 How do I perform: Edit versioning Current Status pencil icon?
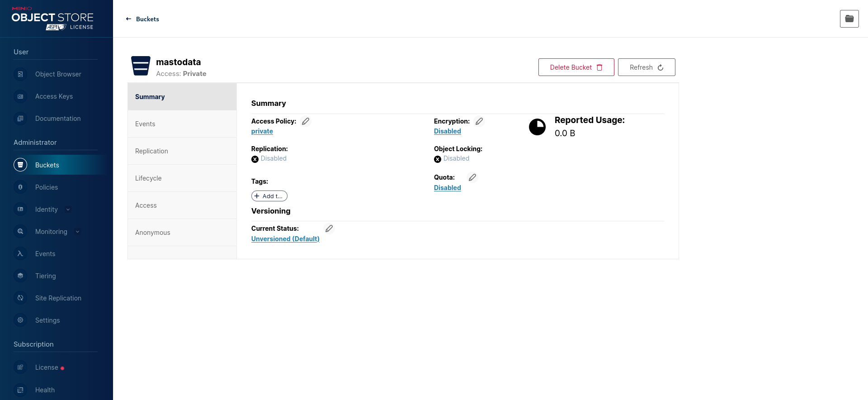click(x=329, y=229)
